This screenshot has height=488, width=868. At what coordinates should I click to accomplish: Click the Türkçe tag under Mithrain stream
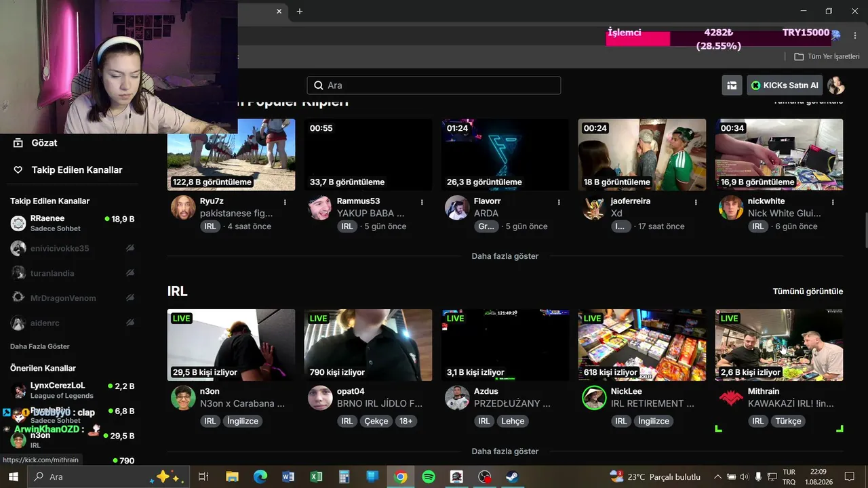click(x=789, y=421)
